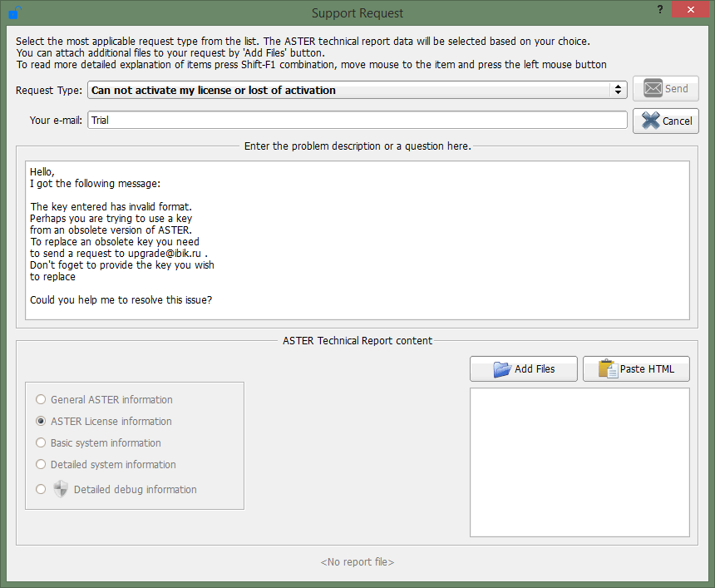Click the blue padlock icon in title bar
Viewport: 715px width, 588px height.
coord(14,12)
